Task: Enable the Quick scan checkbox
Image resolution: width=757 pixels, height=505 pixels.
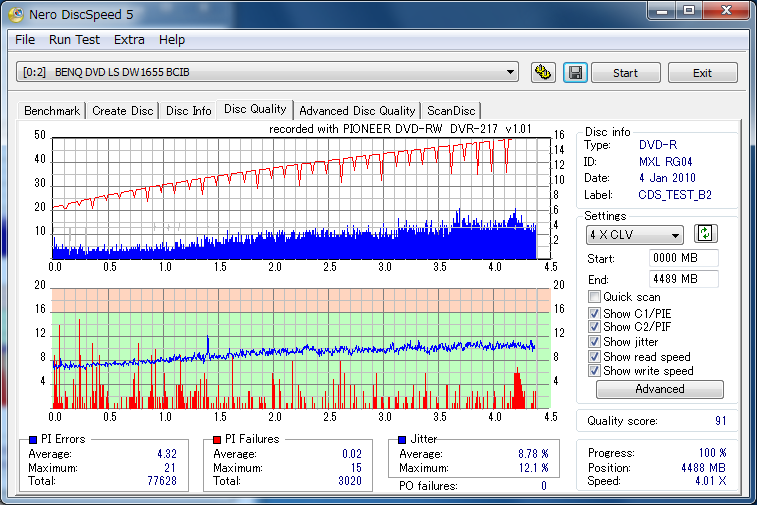Action: [595, 297]
